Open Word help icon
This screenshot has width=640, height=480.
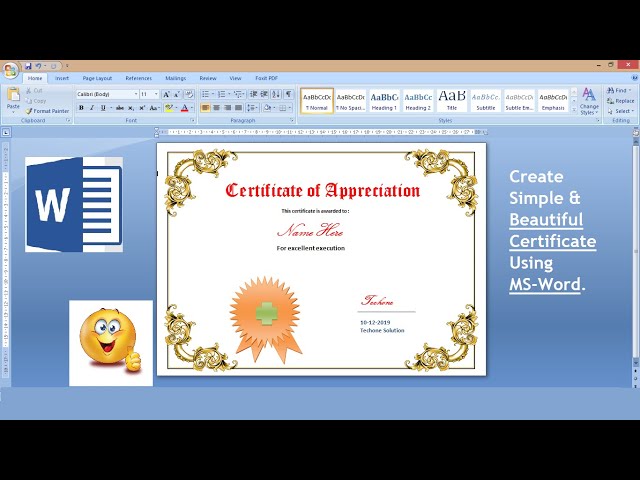click(635, 78)
